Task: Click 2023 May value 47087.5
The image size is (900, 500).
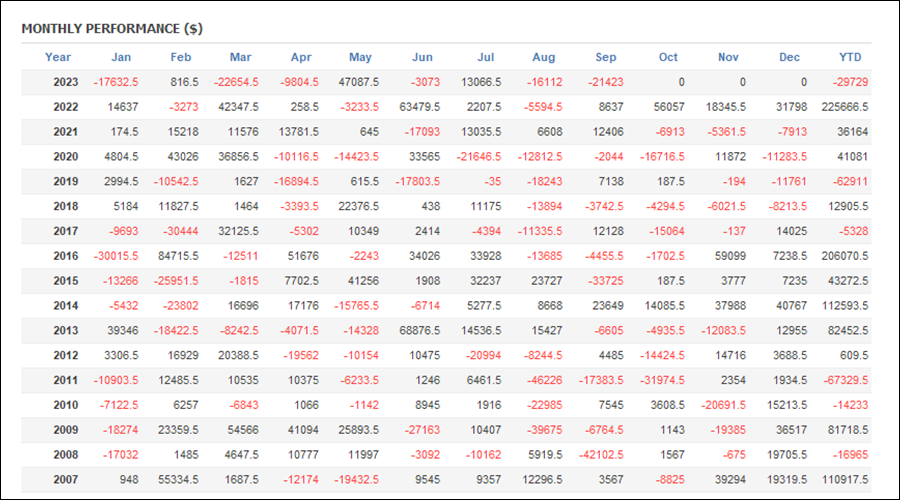Action: (x=359, y=82)
